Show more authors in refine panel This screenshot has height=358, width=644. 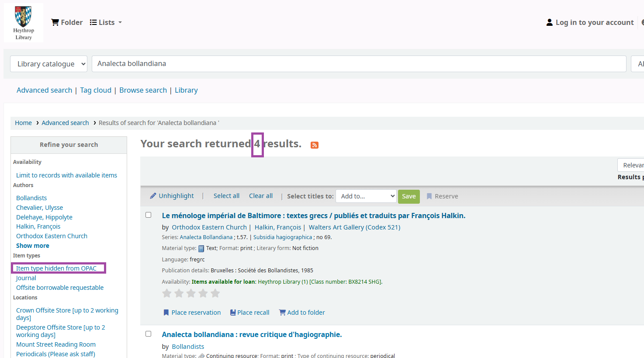(33, 246)
